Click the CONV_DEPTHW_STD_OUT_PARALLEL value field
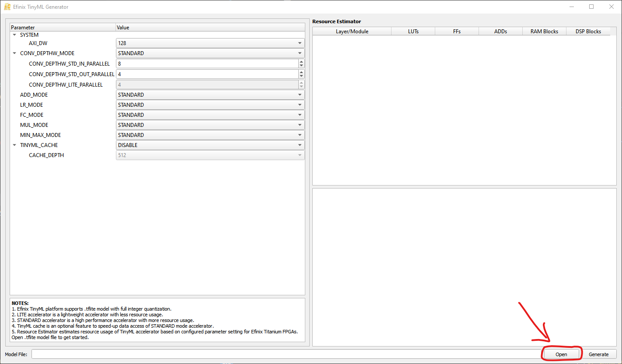The height and width of the screenshot is (364, 622). 207,74
